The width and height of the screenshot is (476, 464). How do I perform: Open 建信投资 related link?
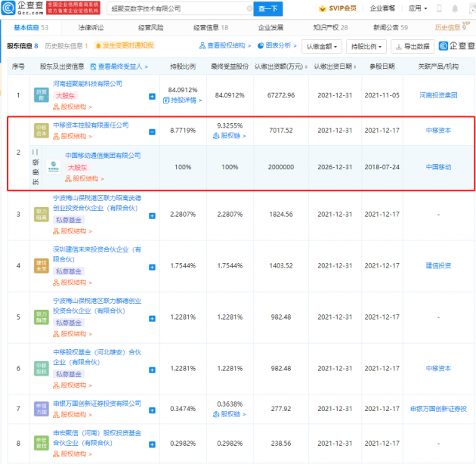pos(438,266)
